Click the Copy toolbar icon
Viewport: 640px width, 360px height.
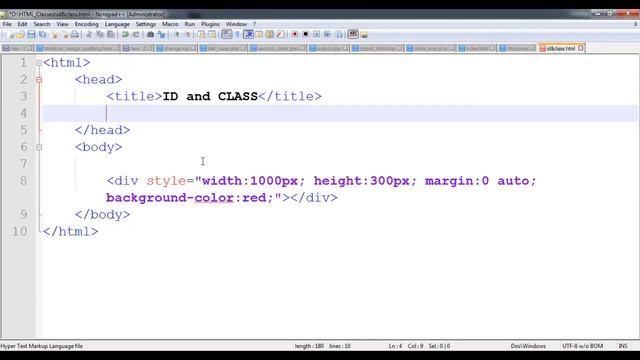[100, 35]
